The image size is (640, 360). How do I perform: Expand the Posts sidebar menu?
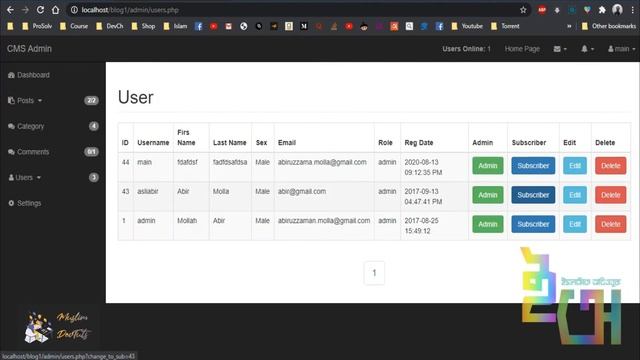[25, 100]
